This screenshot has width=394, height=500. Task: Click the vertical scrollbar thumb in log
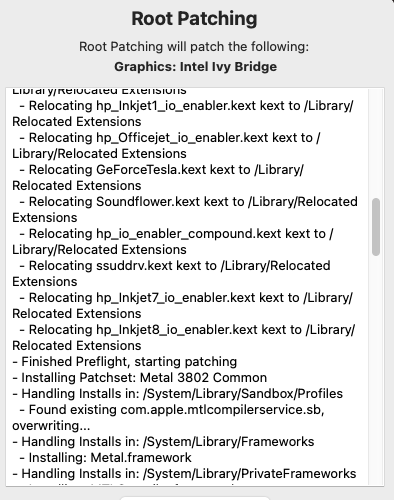(376, 227)
